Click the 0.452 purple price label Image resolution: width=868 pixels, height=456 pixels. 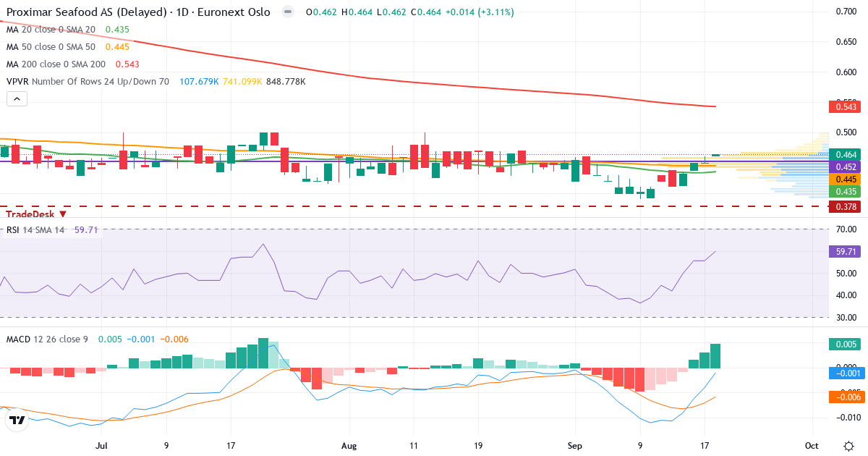click(846, 167)
